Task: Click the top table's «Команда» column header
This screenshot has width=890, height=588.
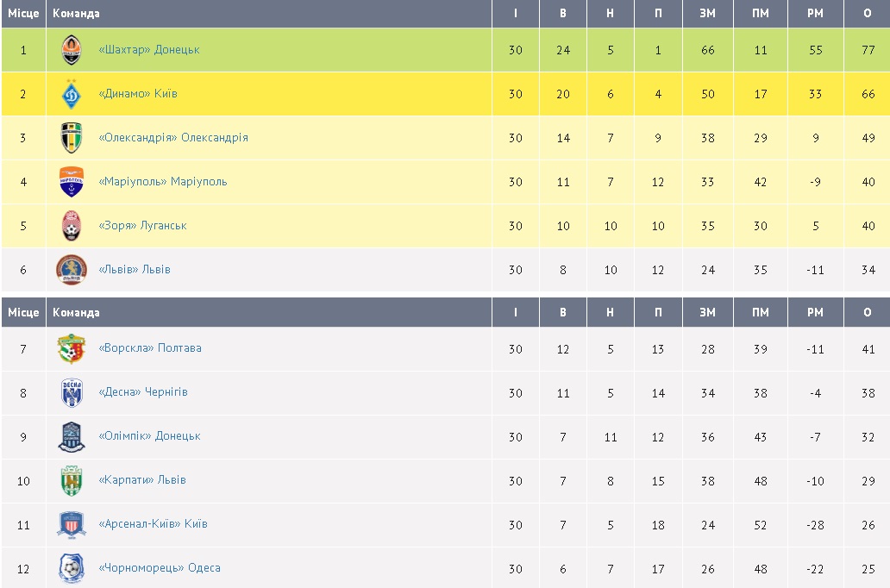Action: click(76, 14)
